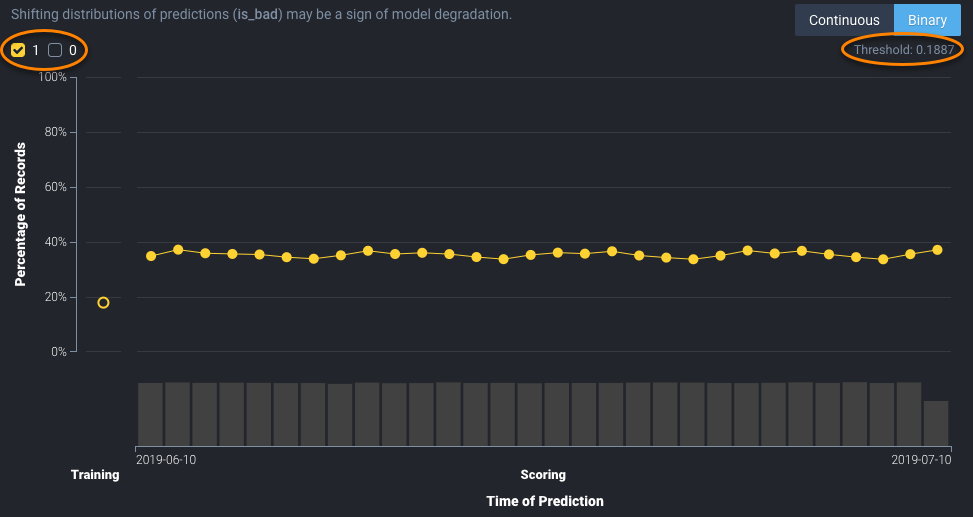
Task: Click the last yellow scoring data point
Action: [x=937, y=250]
